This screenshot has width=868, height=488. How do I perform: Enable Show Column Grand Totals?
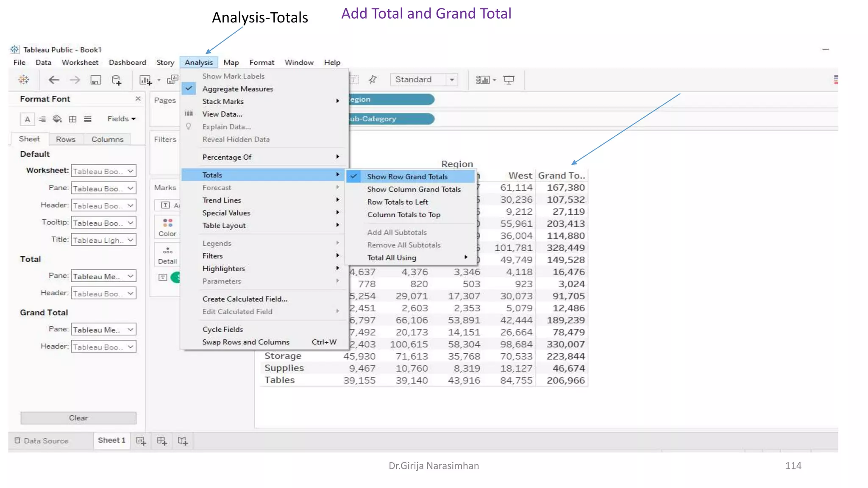point(414,189)
